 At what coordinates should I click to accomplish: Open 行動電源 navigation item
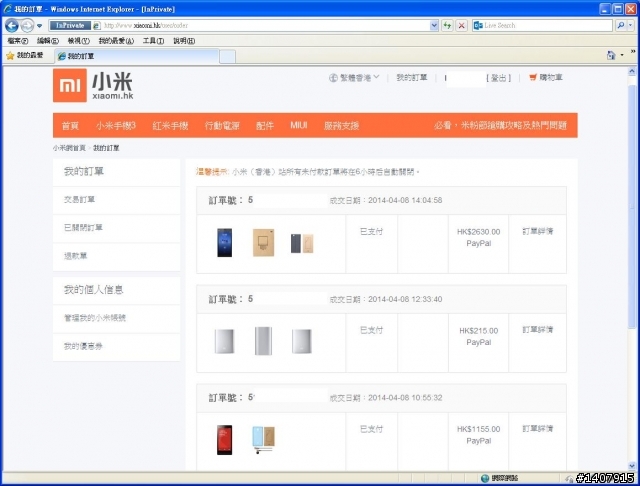222,126
